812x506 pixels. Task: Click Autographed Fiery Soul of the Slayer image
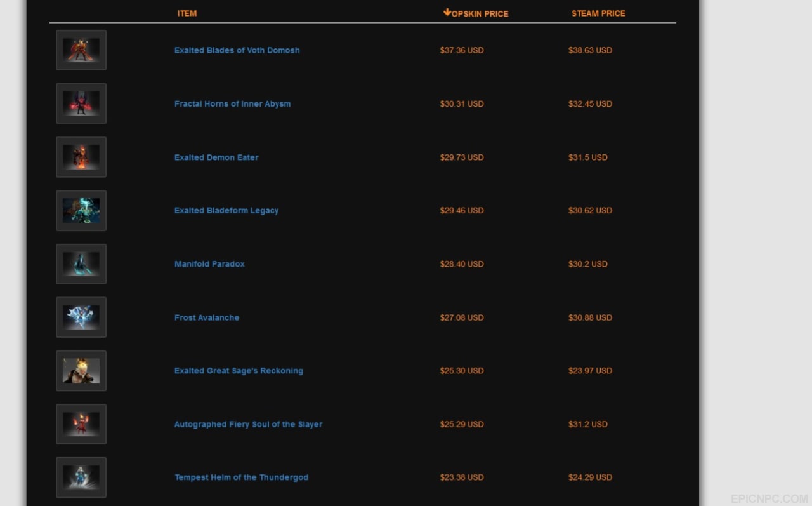pos(81,424)
